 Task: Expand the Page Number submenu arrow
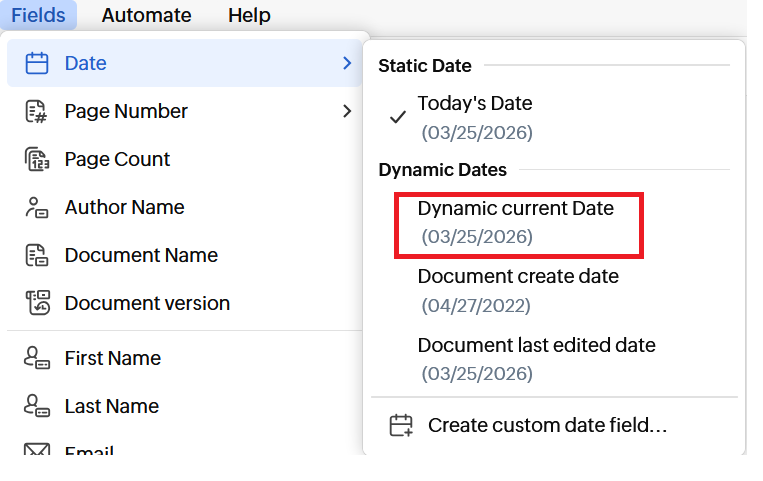point(347,111)
